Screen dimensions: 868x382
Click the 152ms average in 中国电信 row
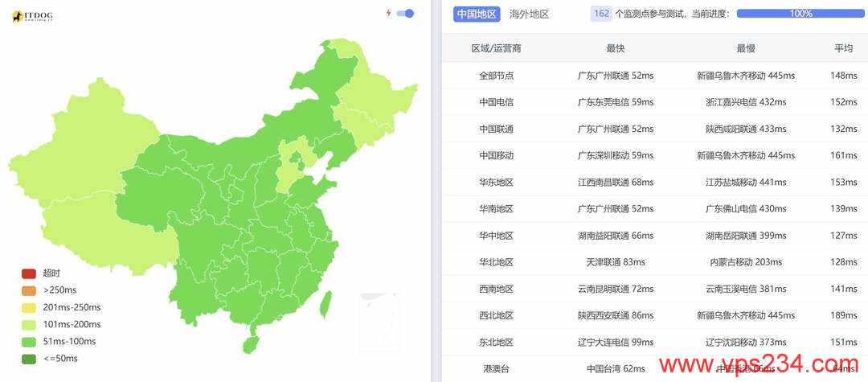844,102
